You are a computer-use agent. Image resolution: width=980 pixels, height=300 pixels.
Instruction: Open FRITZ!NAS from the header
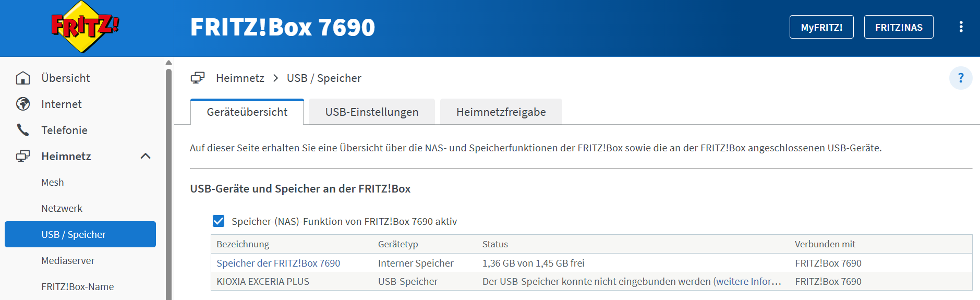click(x=898, y=27)
